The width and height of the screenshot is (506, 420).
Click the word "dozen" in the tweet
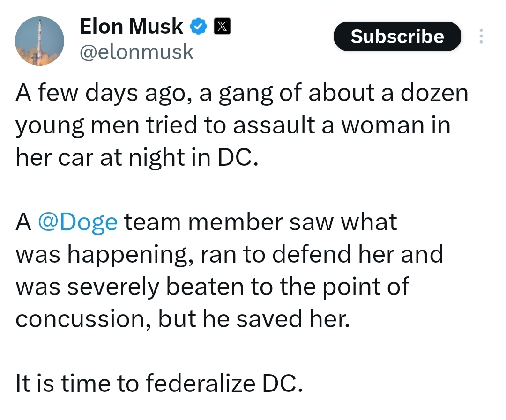click(x=434, y=93)
